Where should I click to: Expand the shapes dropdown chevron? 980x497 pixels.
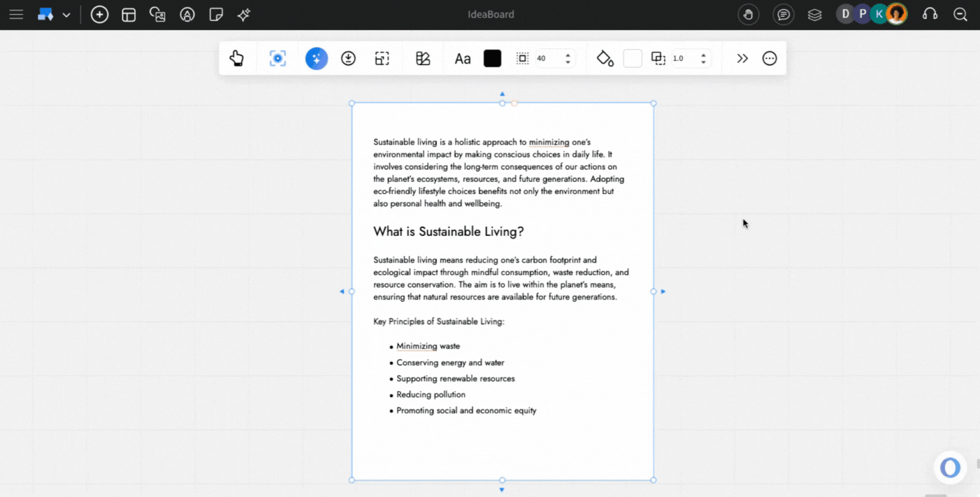pos(66,15)
